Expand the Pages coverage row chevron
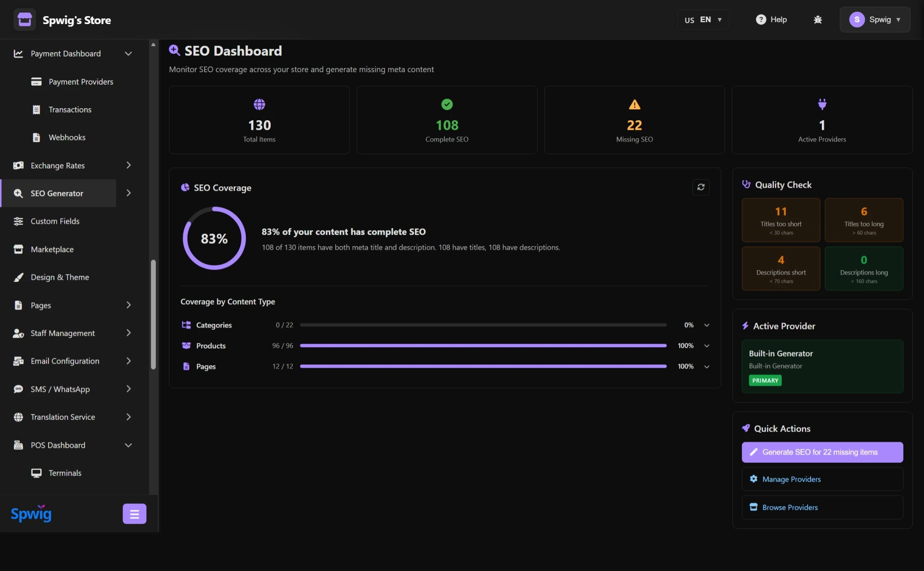Viewport: 924px width, 571px height. pos(707,367)
